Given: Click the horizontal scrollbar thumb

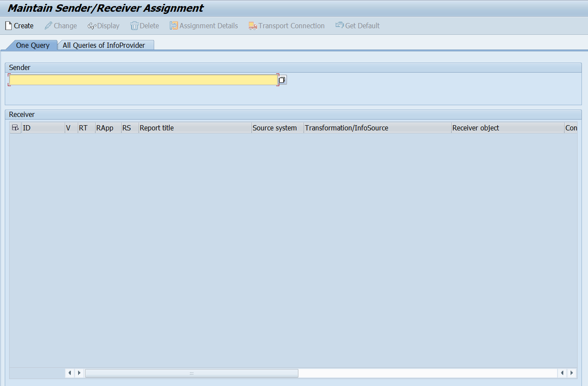Looking at the screenshot, I should [x=192, y=373].
